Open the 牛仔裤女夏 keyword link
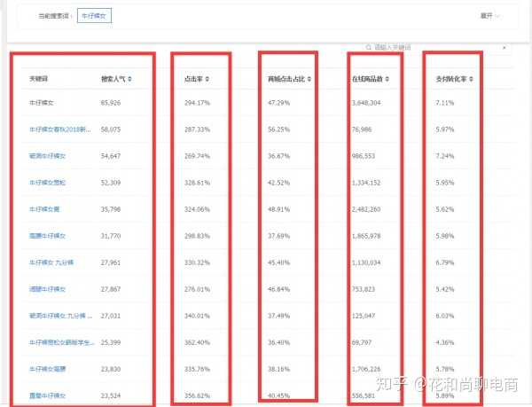 click(x=44, y=209)
